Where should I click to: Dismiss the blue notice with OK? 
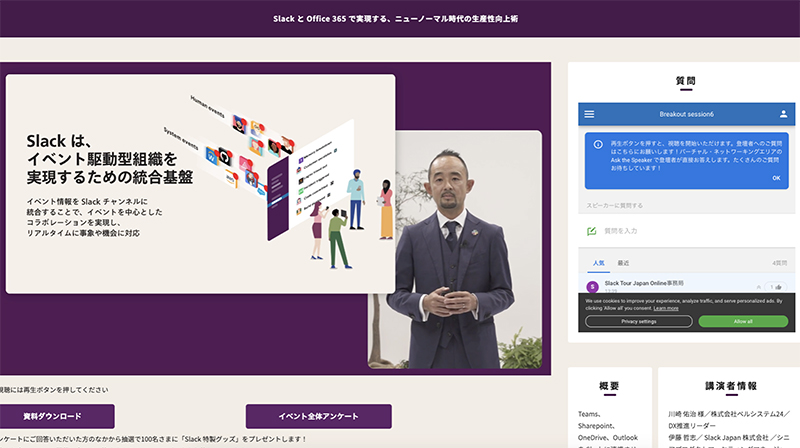(x=776, y=178)
